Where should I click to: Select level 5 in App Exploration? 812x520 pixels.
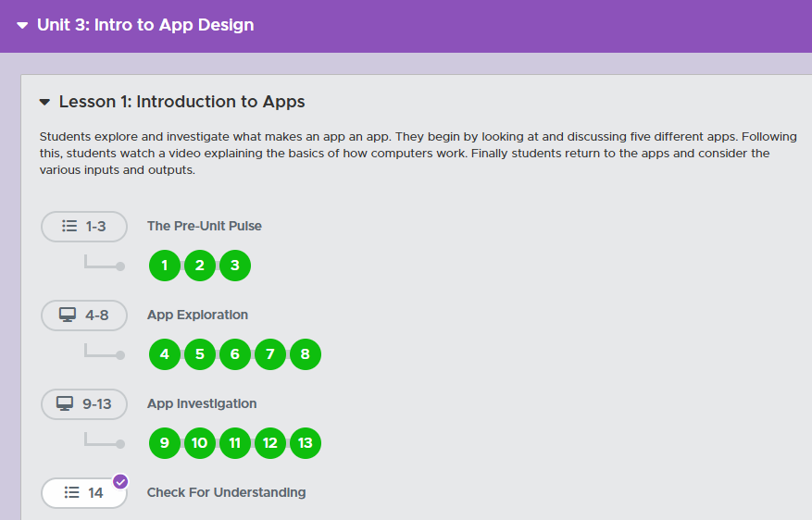coord(200,354)
